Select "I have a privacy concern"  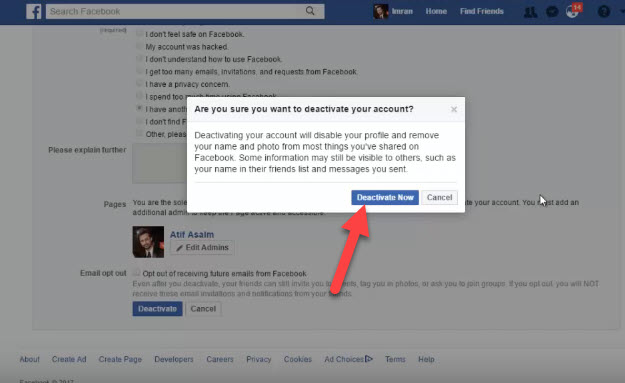(x=139, y=83)
